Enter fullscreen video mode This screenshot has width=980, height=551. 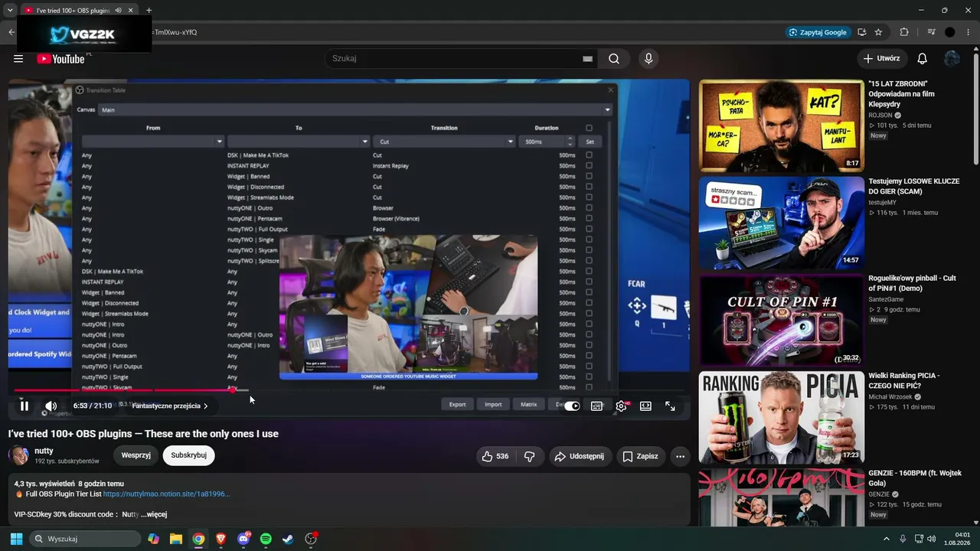(670, 406)
